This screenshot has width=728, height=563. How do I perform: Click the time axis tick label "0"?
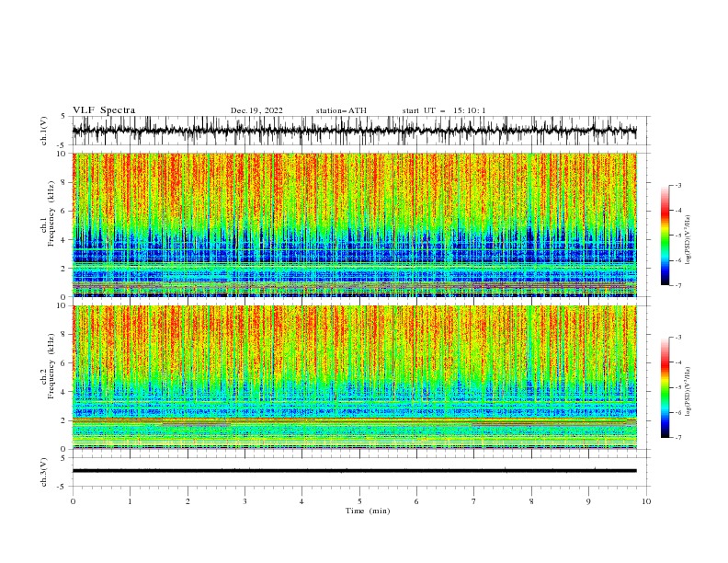[73, 501]
